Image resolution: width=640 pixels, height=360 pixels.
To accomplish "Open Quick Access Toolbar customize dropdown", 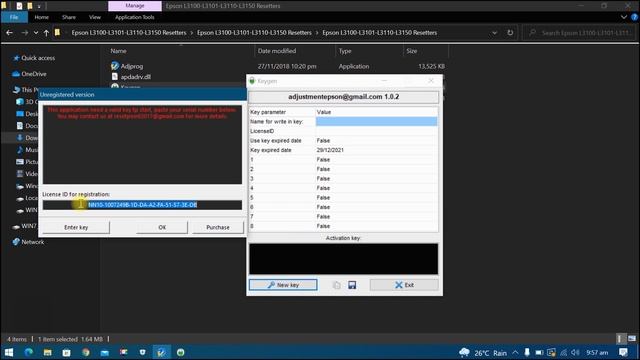I will pyautogui.click(x=39, y=6).
